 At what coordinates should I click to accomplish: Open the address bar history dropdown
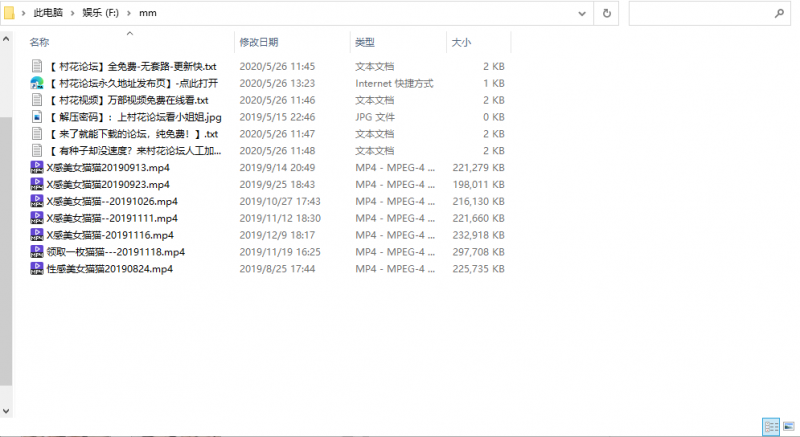coord(584,13)
